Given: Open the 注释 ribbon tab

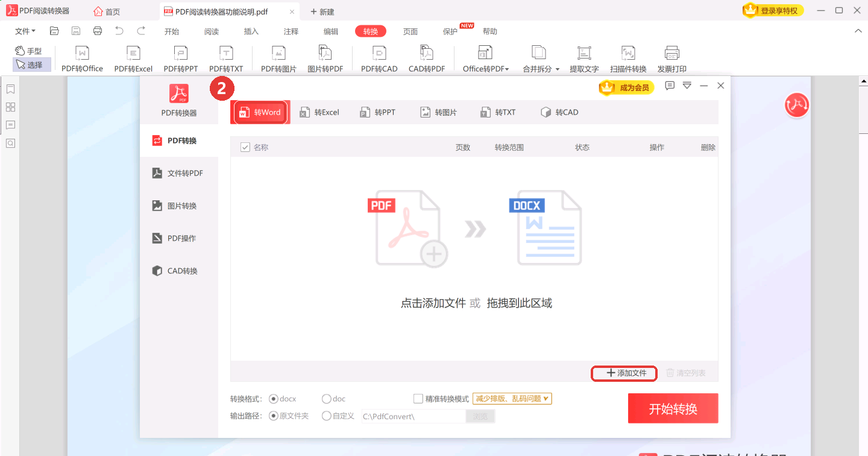Looking at the screenshot, I should tap(291, 31).
